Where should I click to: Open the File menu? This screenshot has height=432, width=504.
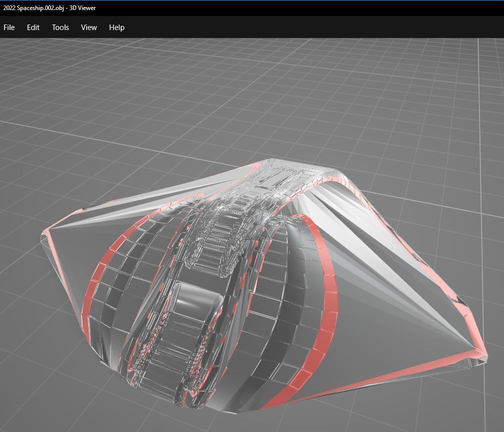9,28
